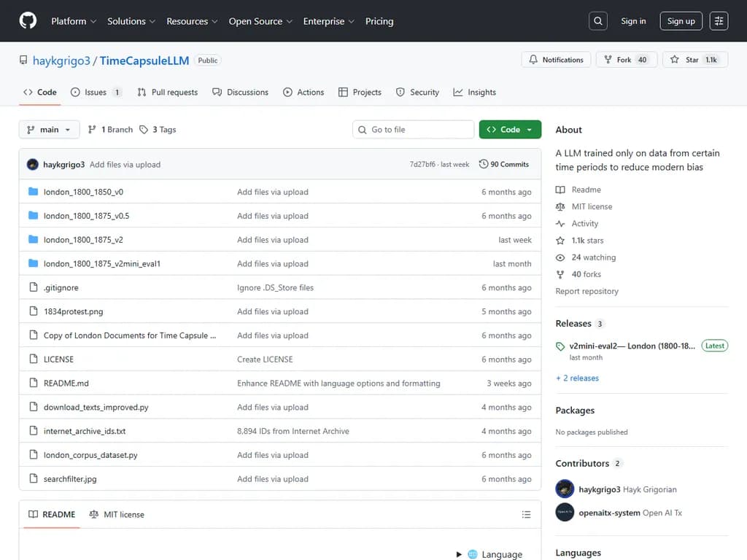747x560 pixels.
Task: Open the london_1800_1875_v2 folder
Action: tap(83, 240)
